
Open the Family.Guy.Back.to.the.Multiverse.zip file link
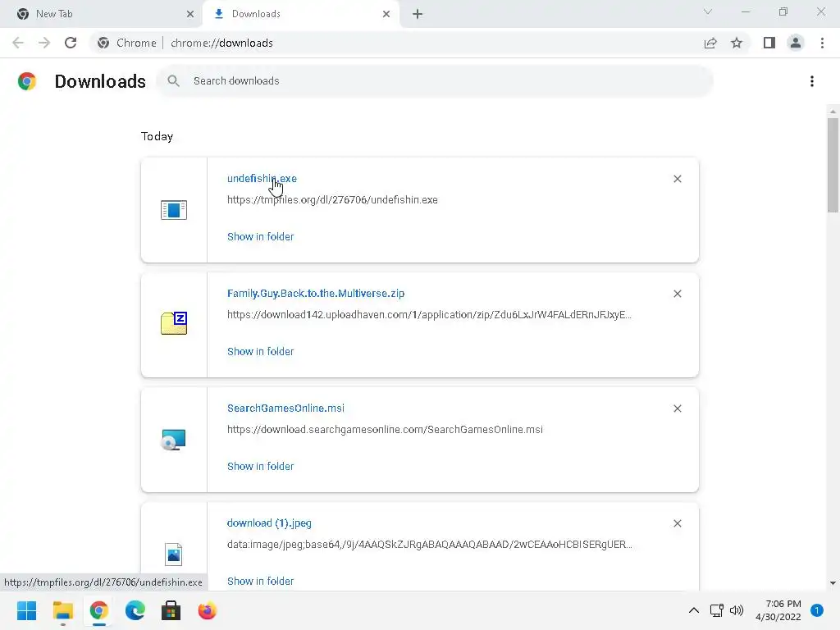[316, 293]
